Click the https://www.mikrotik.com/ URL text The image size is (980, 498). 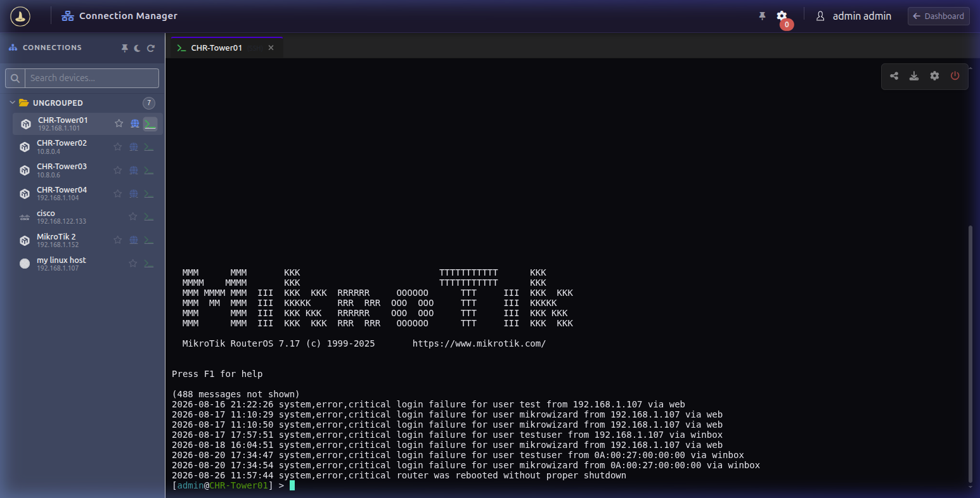pos(479,343)
